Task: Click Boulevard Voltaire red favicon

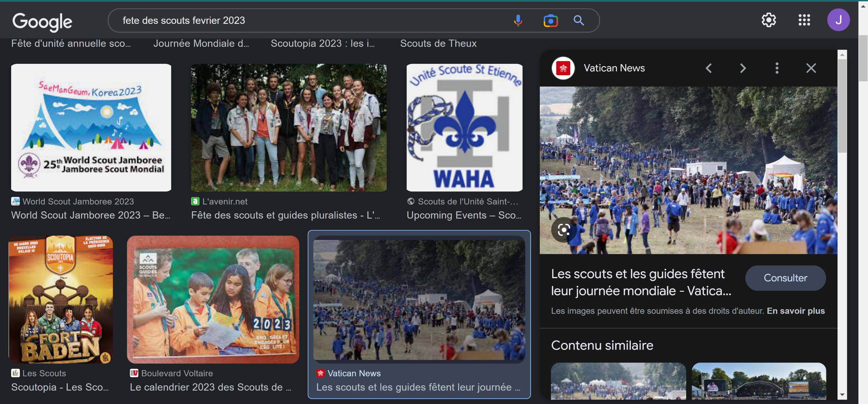Action: 134,373
